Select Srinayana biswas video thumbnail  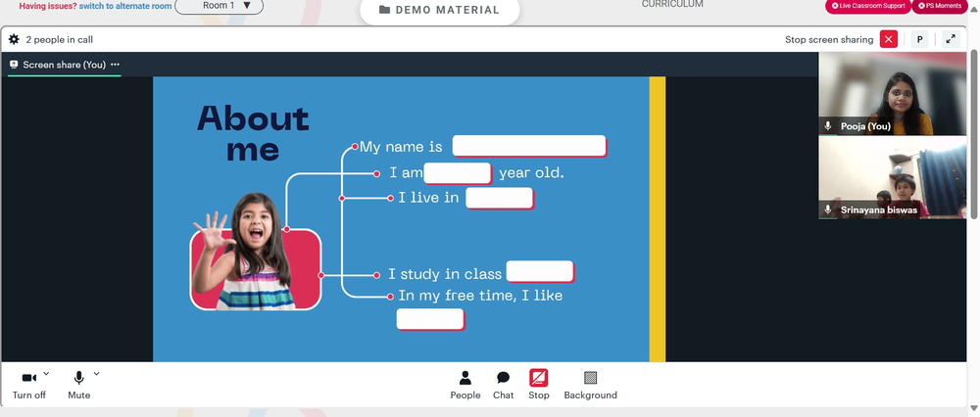coord(891,177)
